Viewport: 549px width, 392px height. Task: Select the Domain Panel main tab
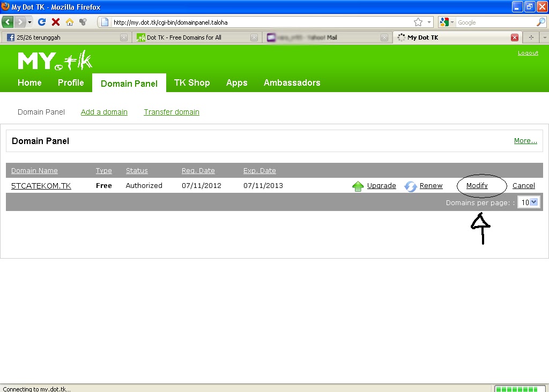(x=129, y=83)
